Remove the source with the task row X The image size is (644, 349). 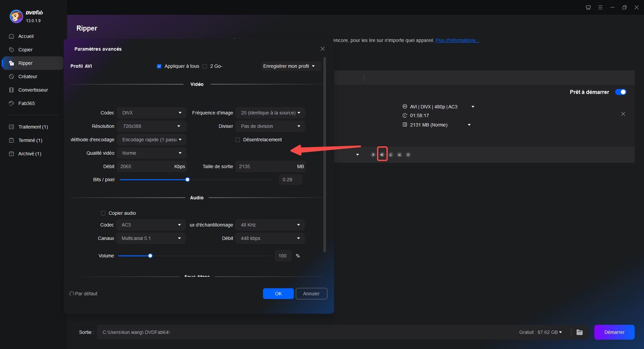(623, 114)
